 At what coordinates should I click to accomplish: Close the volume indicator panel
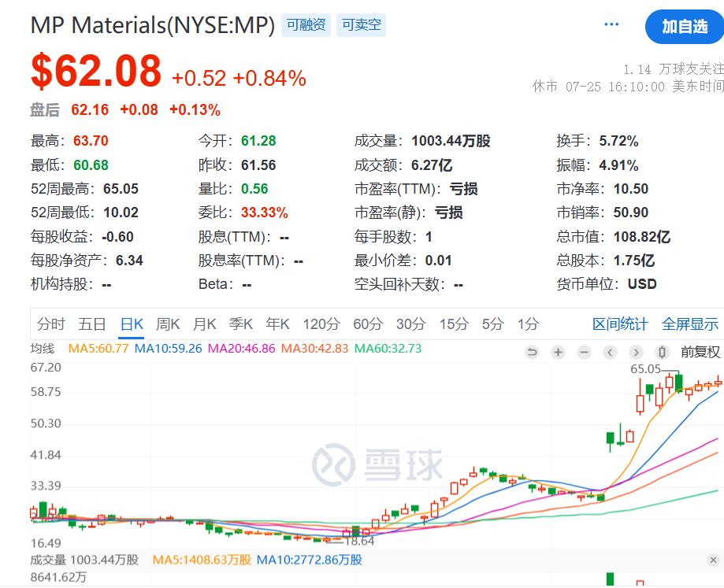click(x=714, y=560)
